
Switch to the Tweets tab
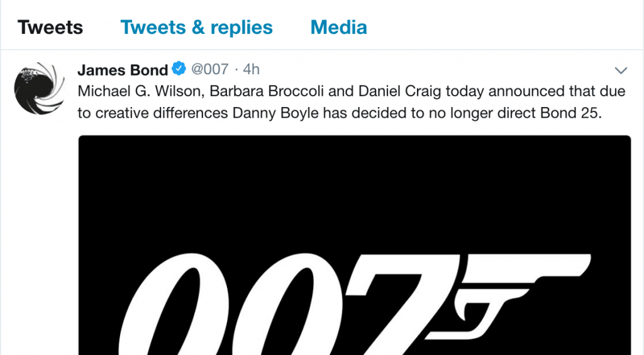50,28
